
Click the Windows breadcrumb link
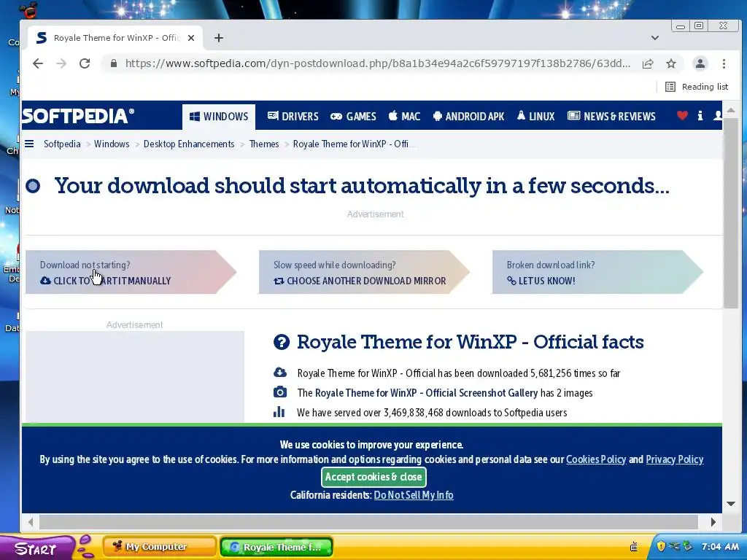112,144
